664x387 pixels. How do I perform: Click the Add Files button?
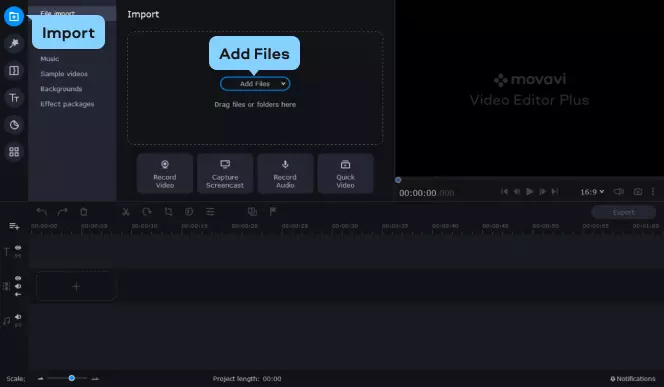coord(255,84)
